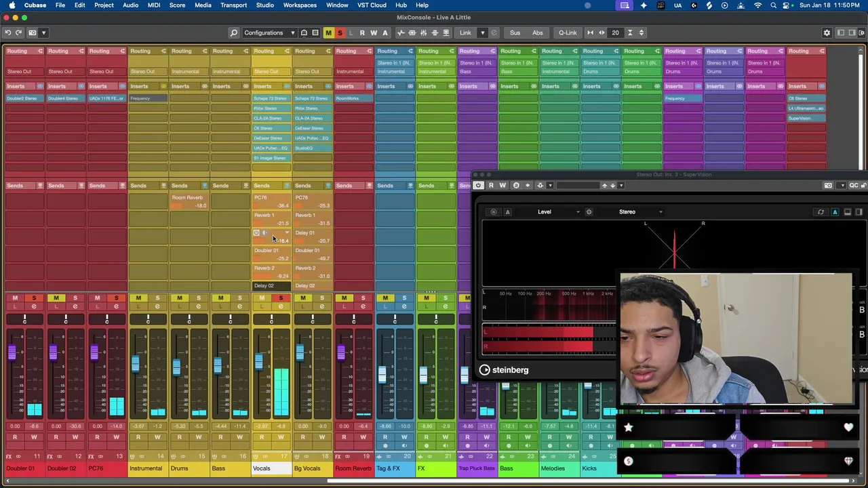
Task: Toggle left zone visibility icon
Action: 840,33
